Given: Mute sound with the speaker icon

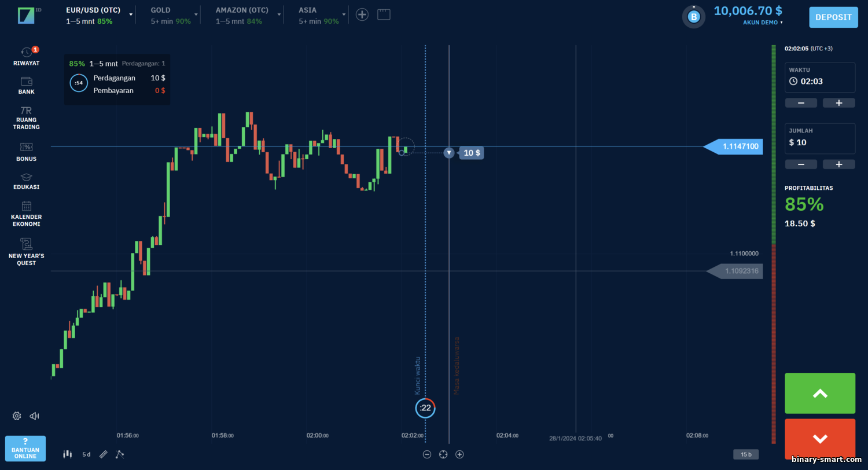Looking at the screenshot, I should tap(34, 416).
